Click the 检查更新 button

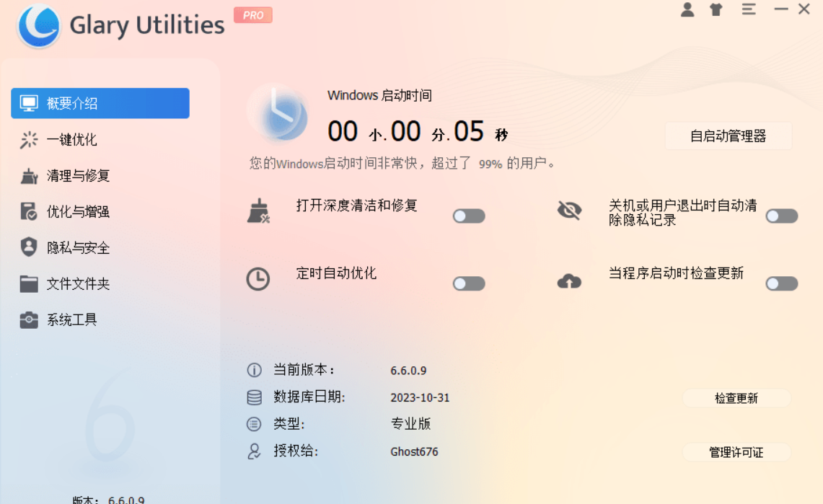[736, 398]
